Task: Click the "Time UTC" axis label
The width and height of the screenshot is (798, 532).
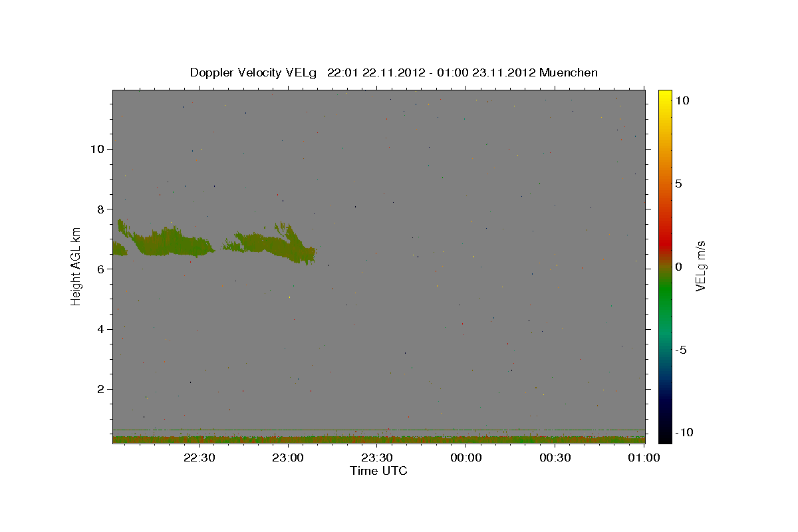Action: click(x=378, y=471)
